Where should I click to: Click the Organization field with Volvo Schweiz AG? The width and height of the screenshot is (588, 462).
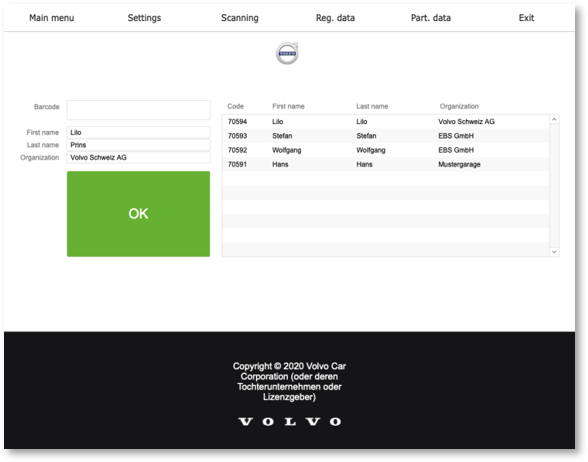[x=138, y=158]
